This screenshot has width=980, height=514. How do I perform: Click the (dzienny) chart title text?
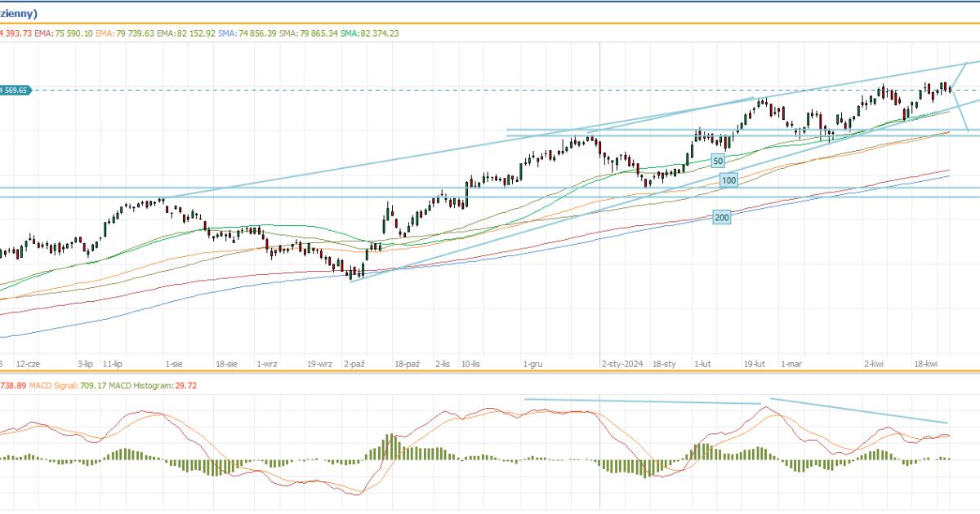tap(19, 14)
